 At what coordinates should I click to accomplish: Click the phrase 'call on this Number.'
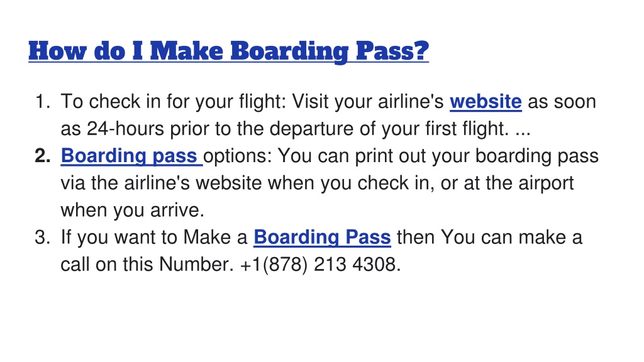[147, 265]
